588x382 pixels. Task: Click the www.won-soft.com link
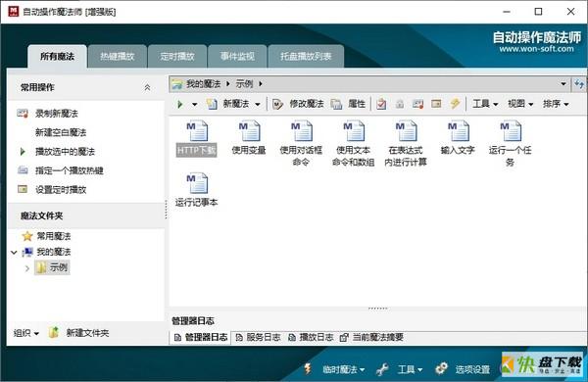(537, 49)
